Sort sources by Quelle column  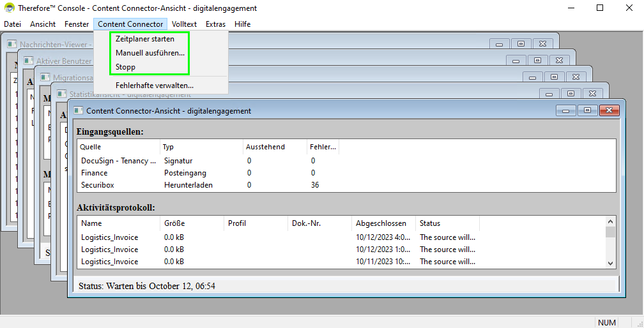[x=118, y=147]
